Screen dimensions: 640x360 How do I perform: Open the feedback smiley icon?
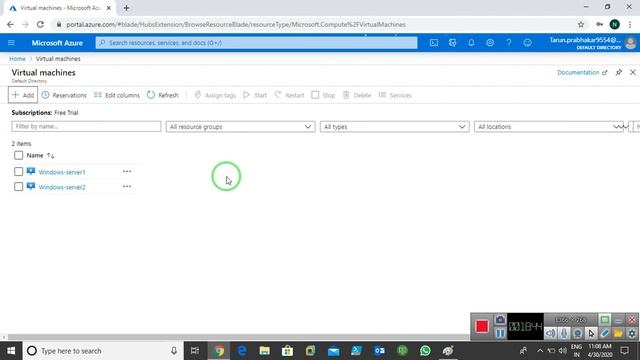(x=527, y=43)
